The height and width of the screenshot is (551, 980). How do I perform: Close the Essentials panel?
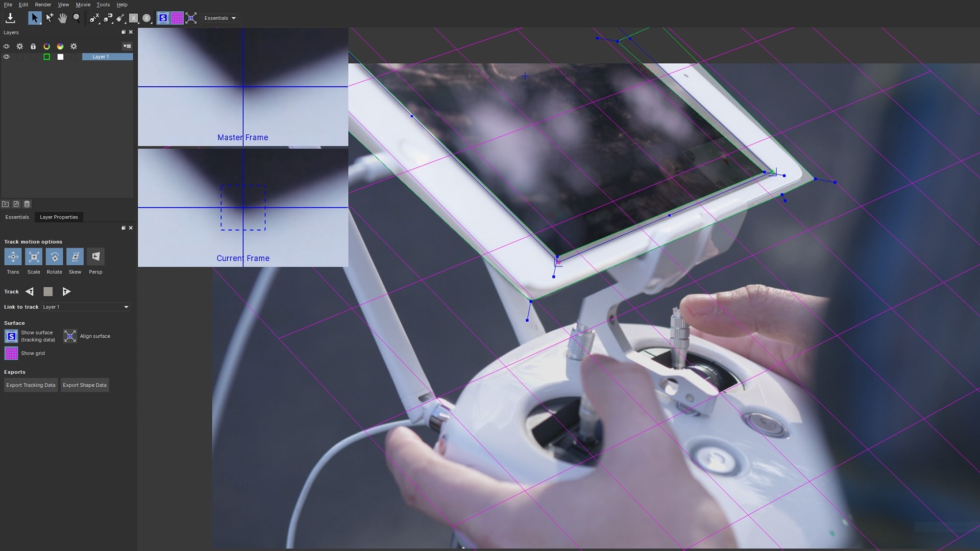click(131, 228)
